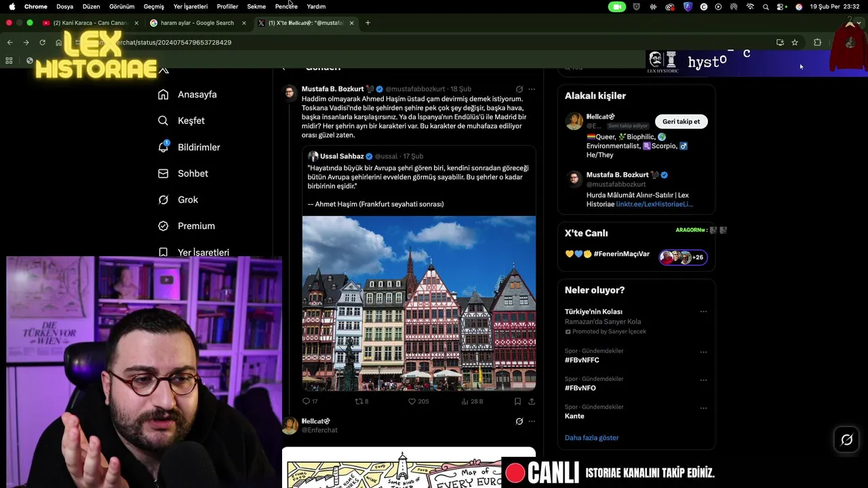Image resolution: width=868 pixels, height=488 pixels.
Task: Open the Görünüm menu
Action: tap(121, 6)
